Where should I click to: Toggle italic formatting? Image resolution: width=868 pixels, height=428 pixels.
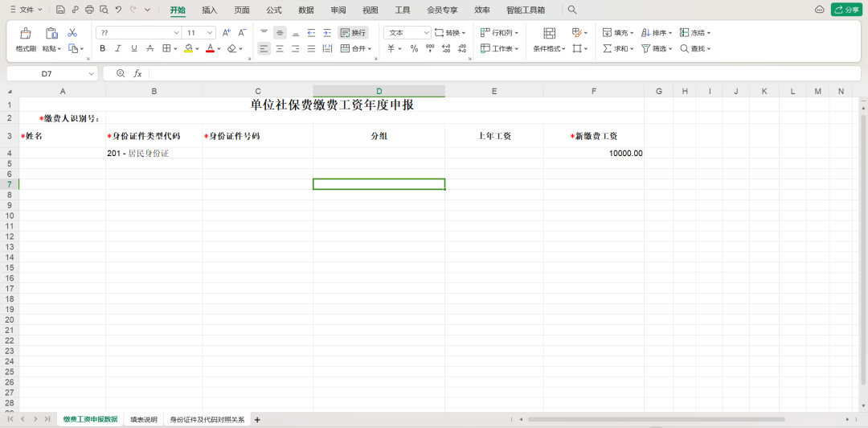tap(118, 48)
